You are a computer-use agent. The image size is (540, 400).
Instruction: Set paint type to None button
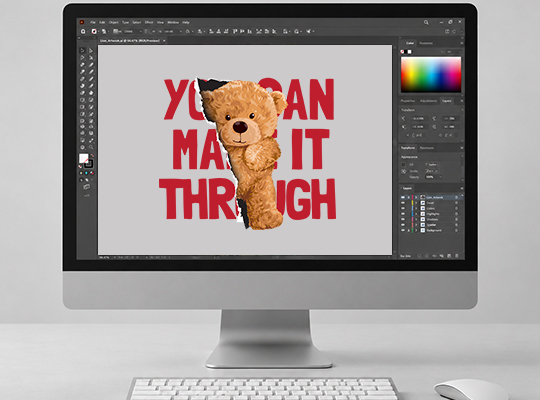(92, 173)
